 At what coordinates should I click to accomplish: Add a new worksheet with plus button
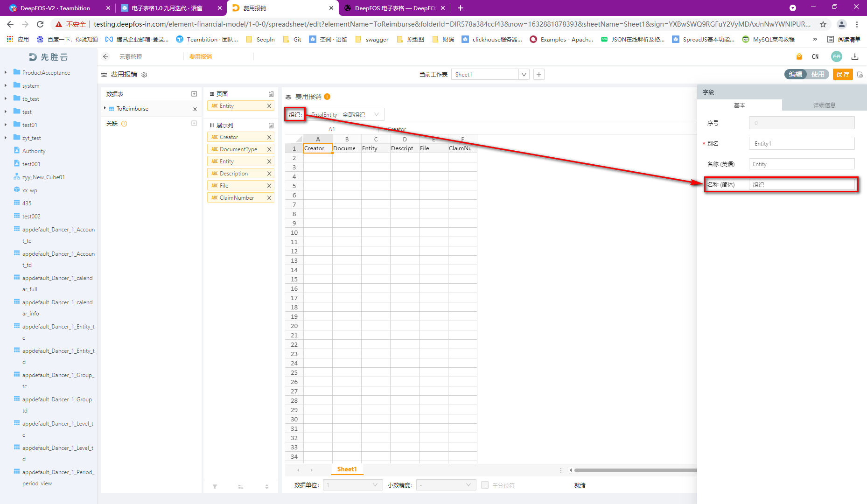pos(539,75)
